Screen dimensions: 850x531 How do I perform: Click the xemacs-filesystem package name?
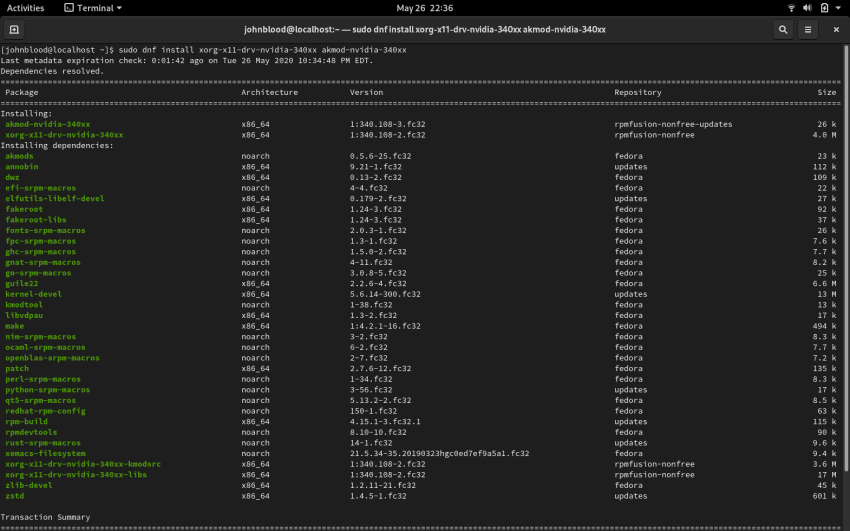point(45,453)
